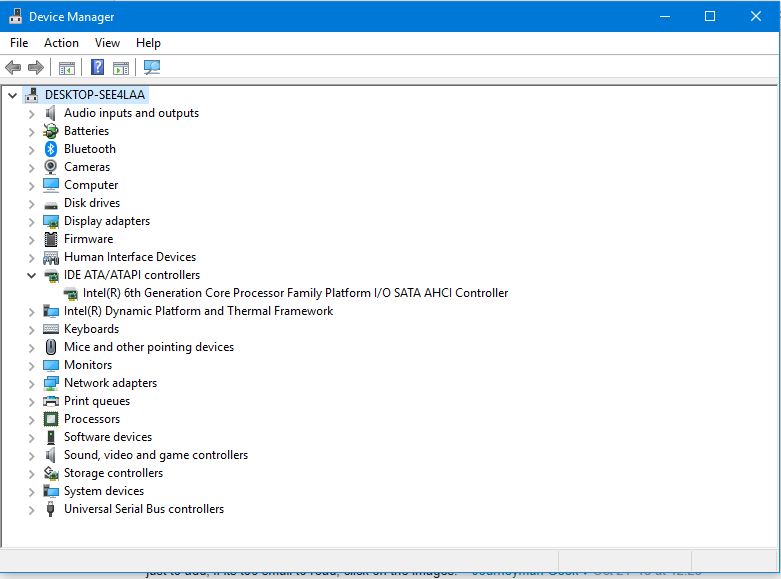Click the Display adapters icon
This screenshot has width=781, height=579.
(51, 221)
